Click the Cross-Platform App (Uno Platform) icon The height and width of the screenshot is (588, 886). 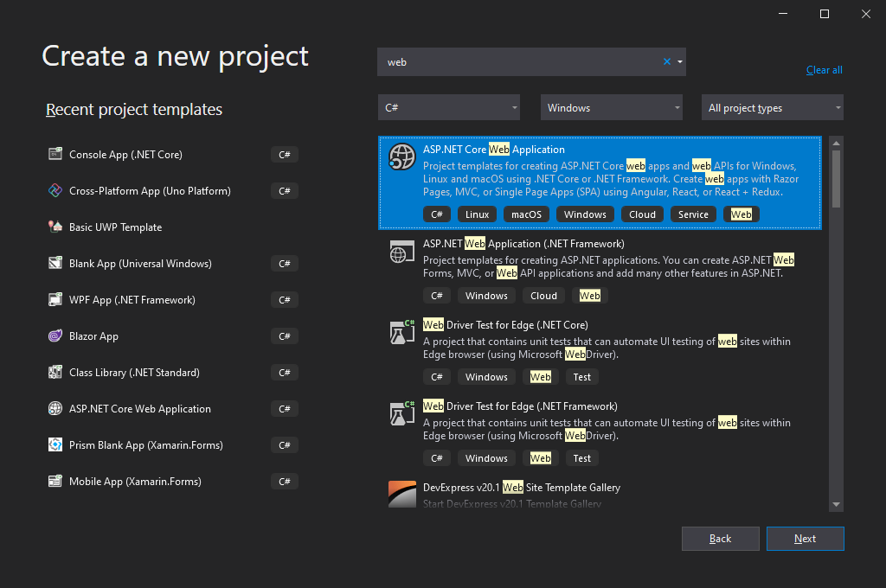tap(55, 190)
